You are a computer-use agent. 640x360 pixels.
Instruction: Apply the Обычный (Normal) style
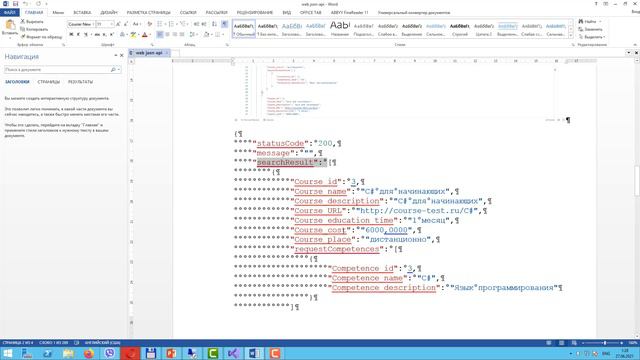244,29
